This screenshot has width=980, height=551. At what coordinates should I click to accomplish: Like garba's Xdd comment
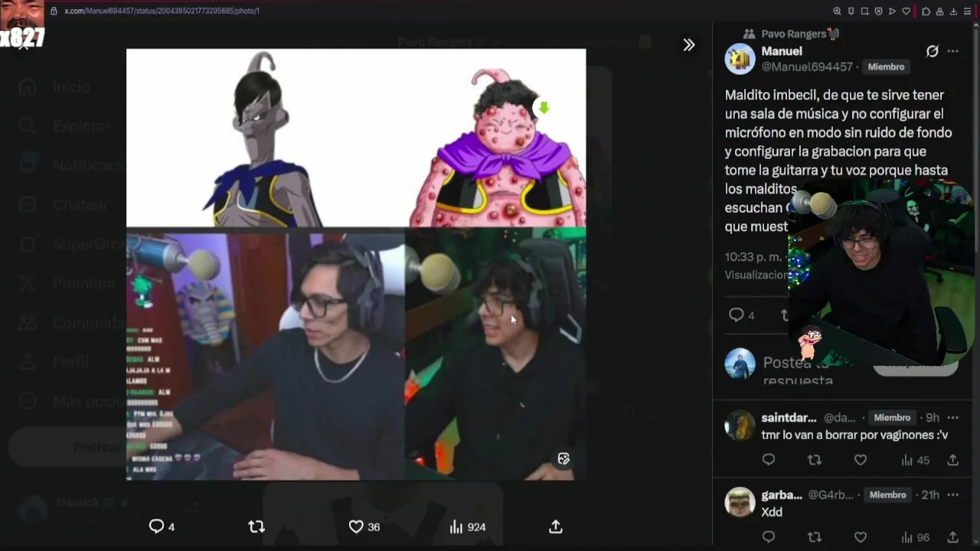click(861, 537)
